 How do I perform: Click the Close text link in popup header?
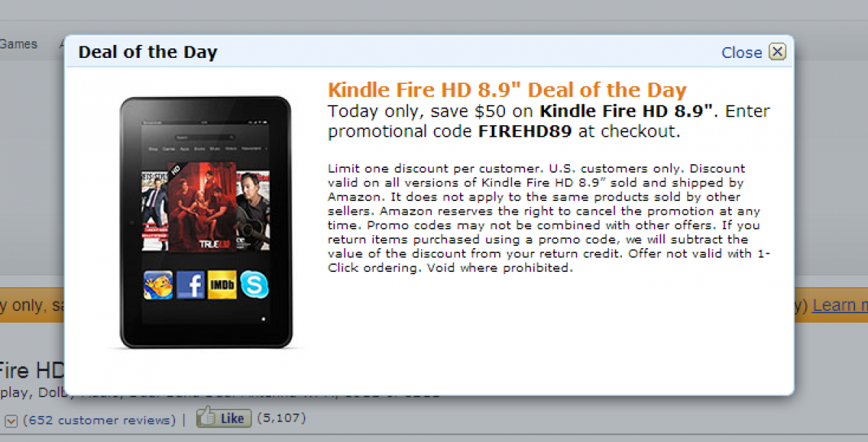click(741, 52)
